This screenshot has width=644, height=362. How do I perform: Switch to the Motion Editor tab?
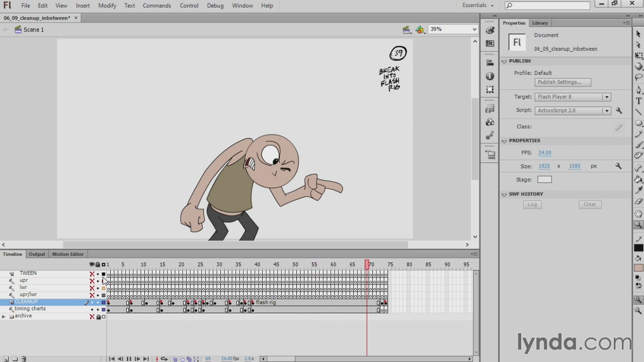[x=68, y=254]
